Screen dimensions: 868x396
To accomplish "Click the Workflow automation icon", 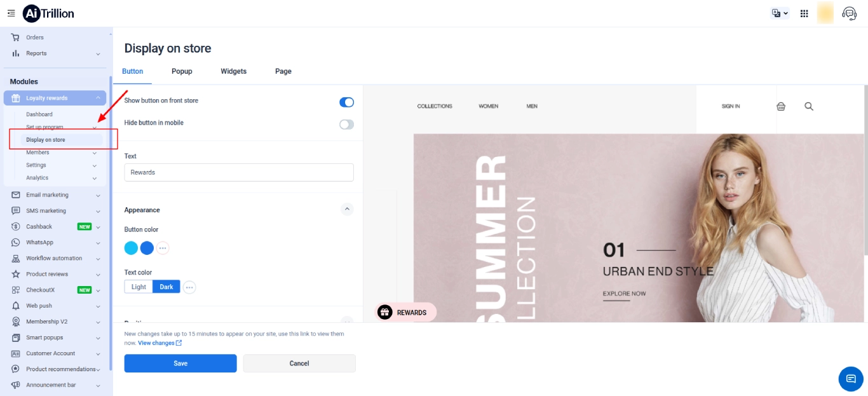I will [15, 259].
